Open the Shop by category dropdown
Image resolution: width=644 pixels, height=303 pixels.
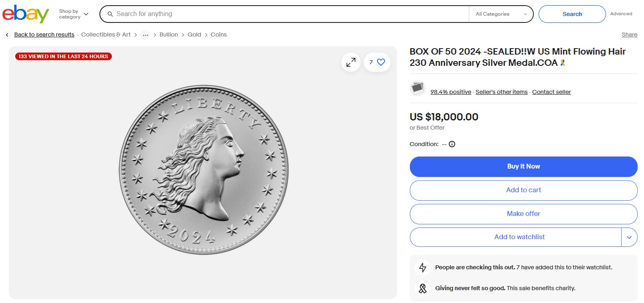pyautogui.click(x=73, y=14)
